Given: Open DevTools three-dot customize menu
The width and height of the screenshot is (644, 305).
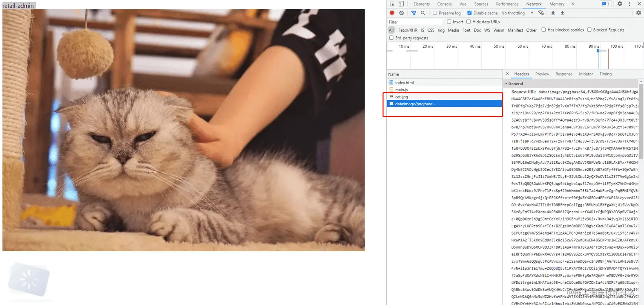Looking at the screenshot, I should tap(629, 4).
